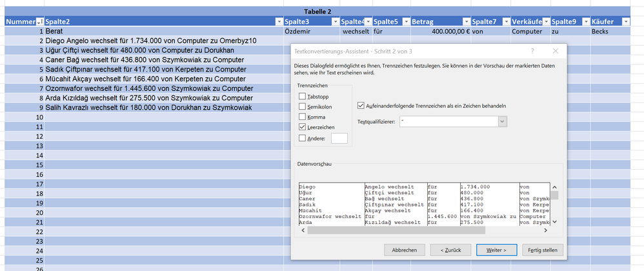Select the 400.000,00 € Betrag cell

pyautogui.click(x=441, y=31)
